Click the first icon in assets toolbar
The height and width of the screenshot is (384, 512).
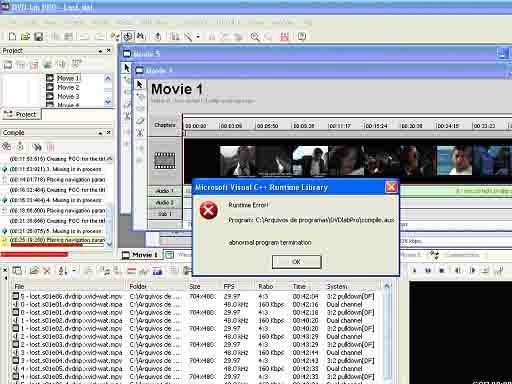17,271
